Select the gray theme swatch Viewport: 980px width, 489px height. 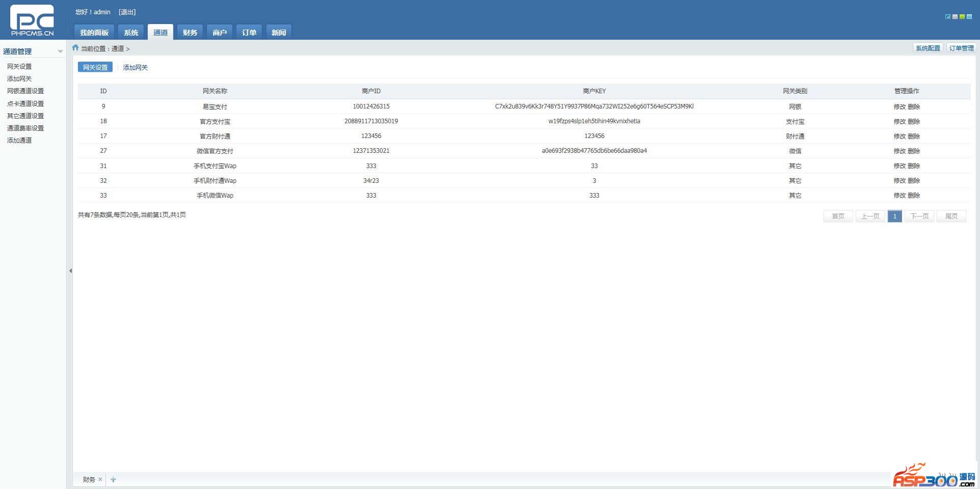click(x=955, y=17)
